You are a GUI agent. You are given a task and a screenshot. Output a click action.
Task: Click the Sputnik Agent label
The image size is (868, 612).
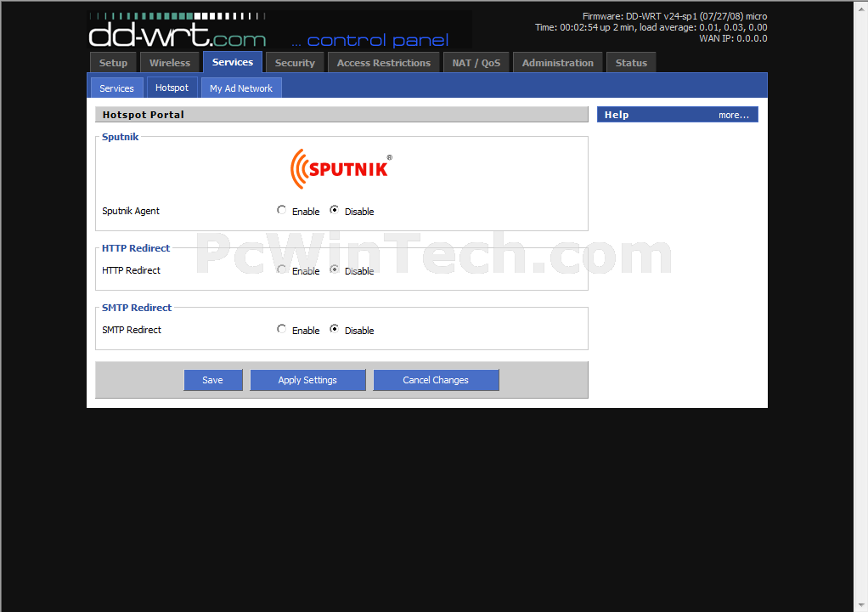131,211
